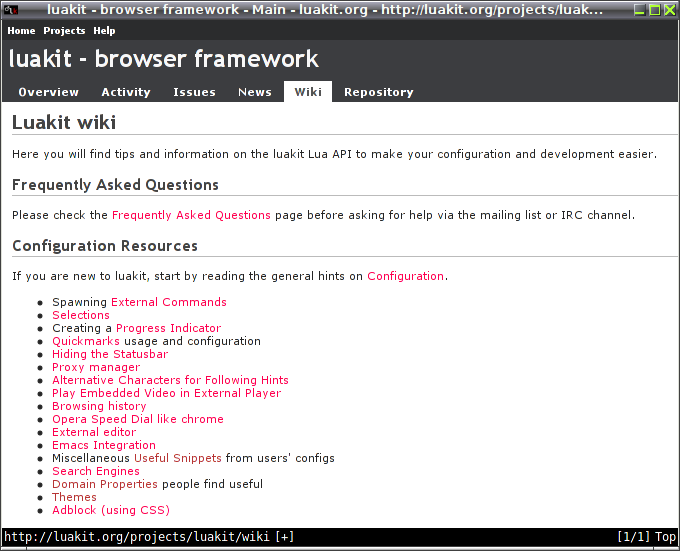
Task: Open the Proxy manager link
Action: [96, 367]
